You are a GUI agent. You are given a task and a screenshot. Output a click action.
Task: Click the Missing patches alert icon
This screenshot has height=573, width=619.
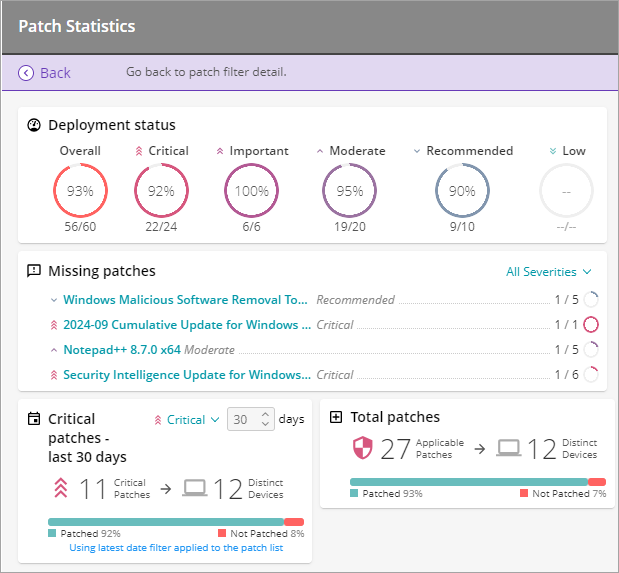click(x=34, y=271)
